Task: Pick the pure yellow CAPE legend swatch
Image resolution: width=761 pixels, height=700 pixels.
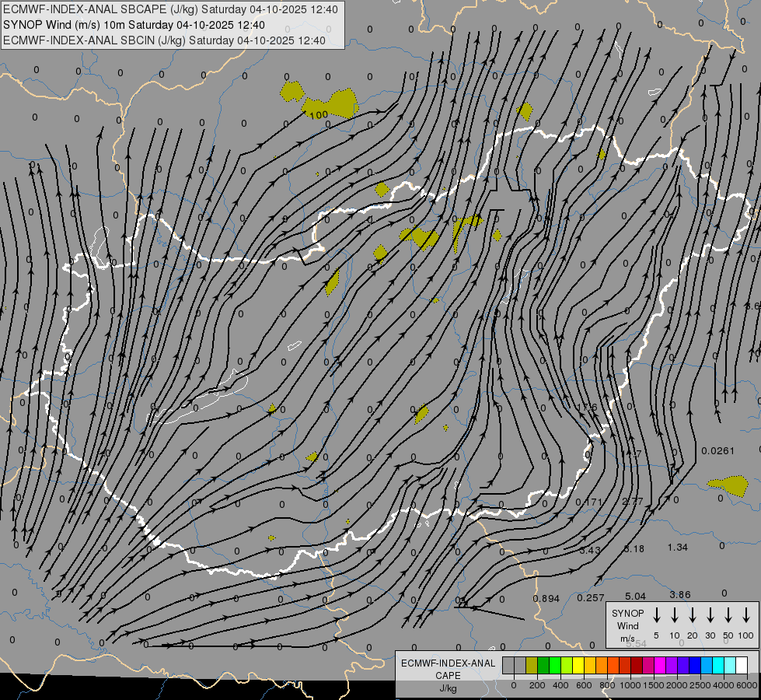Action: tap(578, 665)
